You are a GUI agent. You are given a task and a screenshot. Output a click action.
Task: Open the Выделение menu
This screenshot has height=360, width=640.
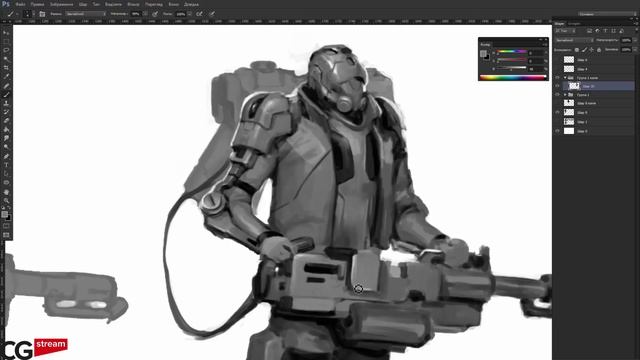(113, 4)
